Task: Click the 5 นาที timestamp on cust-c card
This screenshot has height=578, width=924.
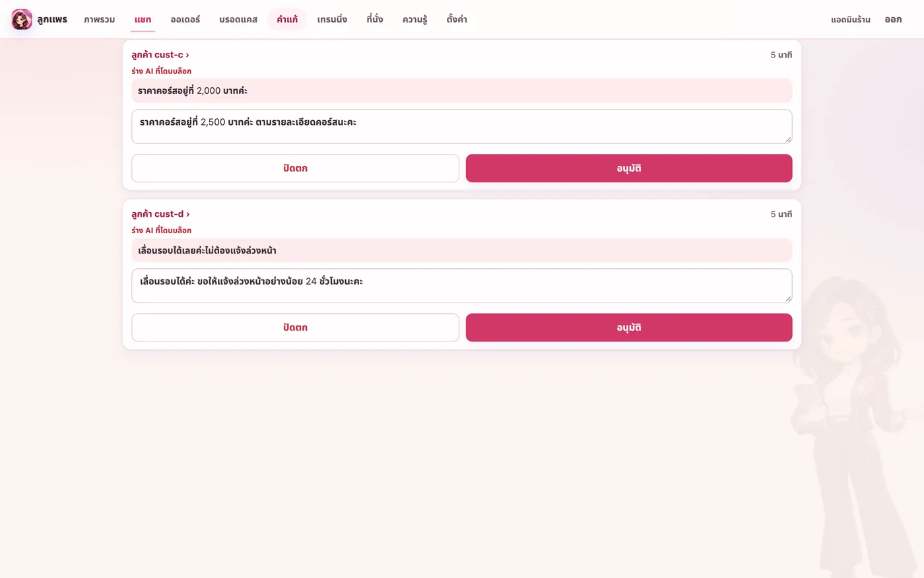Action: [781, 55]
